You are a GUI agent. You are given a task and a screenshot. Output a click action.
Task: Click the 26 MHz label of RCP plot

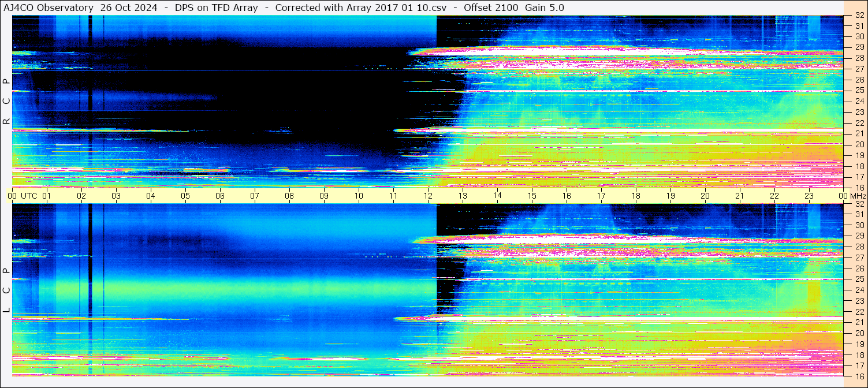859,80
